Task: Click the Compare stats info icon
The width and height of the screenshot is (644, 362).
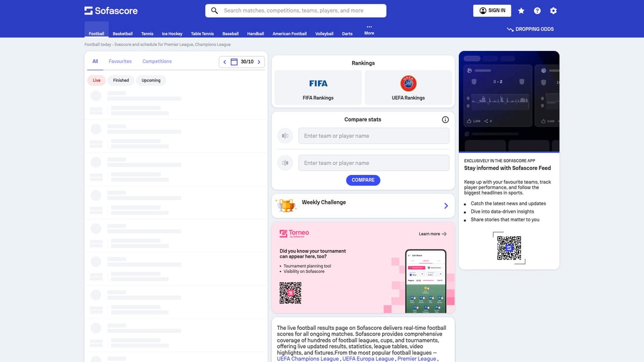Action: [445, 120]
